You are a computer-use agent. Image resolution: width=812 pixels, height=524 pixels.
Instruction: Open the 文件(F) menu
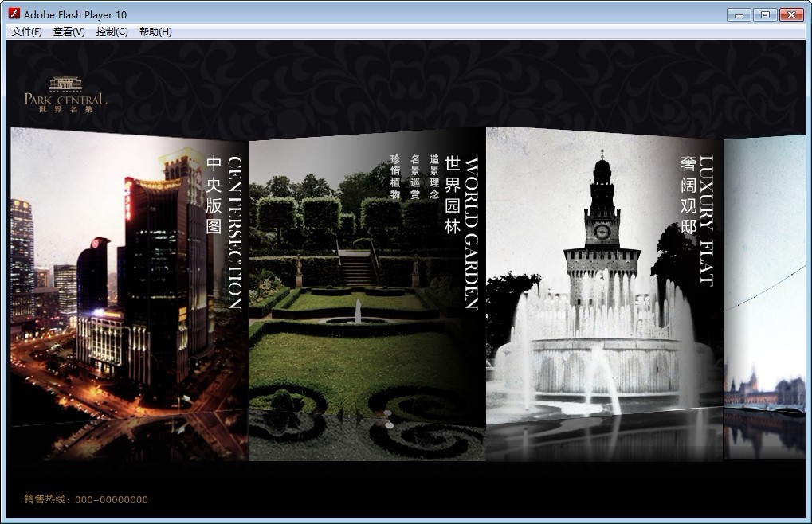[27, 32]
